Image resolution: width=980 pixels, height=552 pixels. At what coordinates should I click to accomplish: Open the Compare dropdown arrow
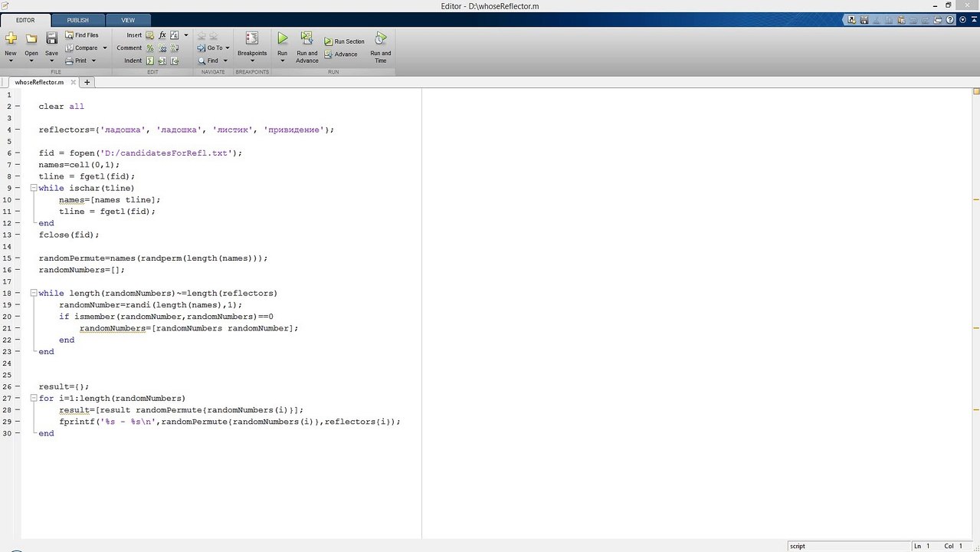click(x=105, y=48)
